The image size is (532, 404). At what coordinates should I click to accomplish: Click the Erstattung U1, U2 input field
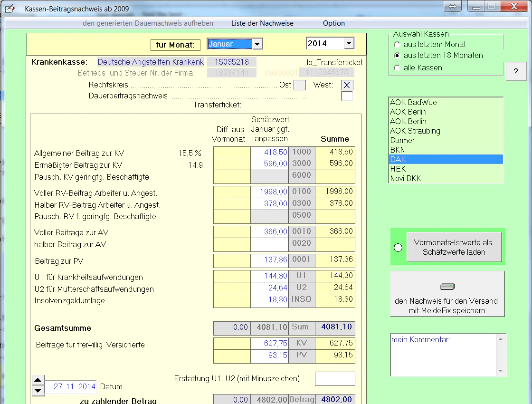[335, 379]
